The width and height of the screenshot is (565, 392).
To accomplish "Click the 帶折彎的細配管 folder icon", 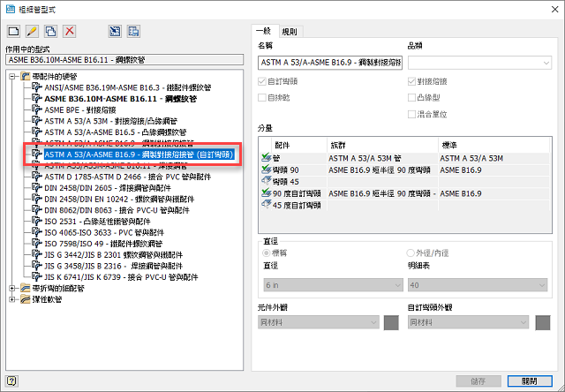I will 26,288.
